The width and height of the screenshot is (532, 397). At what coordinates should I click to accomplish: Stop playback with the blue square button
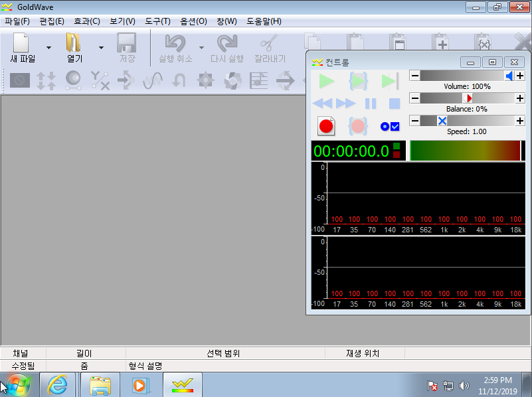pos(395,104)
